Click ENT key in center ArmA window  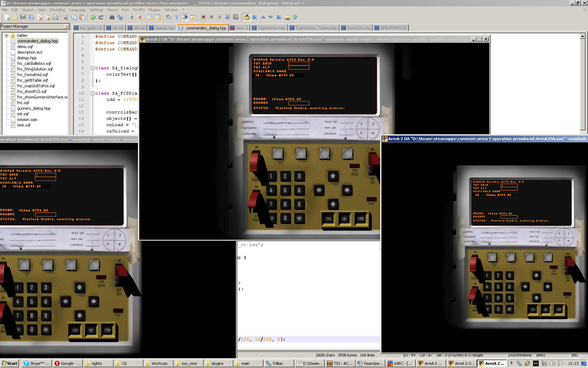pos(299,218)
